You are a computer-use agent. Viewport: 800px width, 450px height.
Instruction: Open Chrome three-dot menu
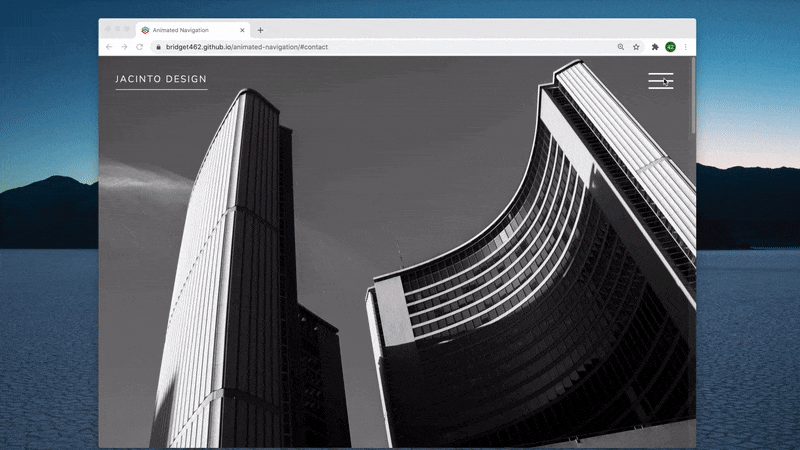click(686, 47)
